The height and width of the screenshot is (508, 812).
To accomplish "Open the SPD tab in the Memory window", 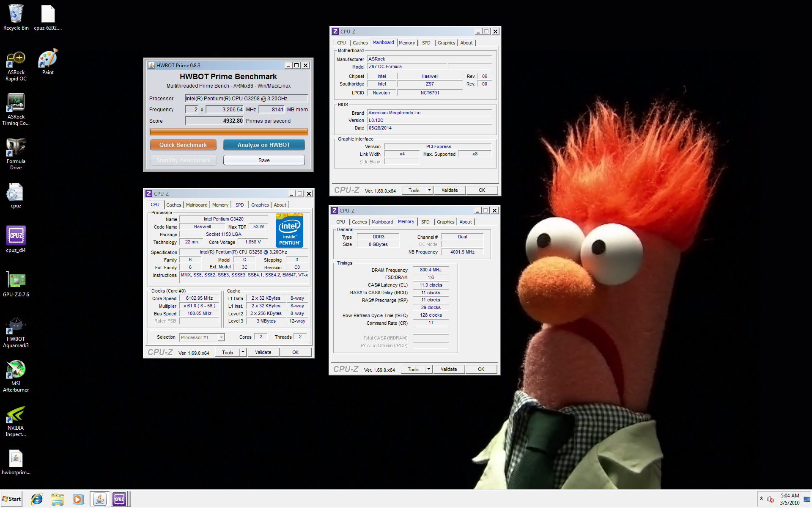I will tap(425, 222).
